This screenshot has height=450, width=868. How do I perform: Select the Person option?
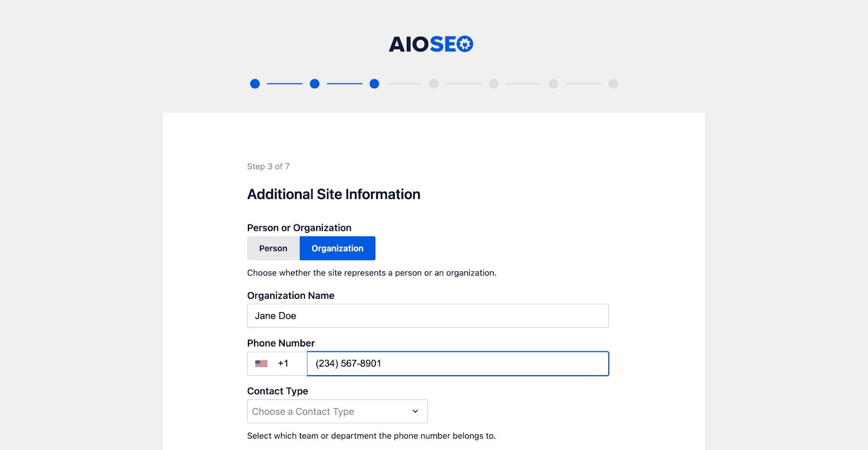(x=273, y=248)
